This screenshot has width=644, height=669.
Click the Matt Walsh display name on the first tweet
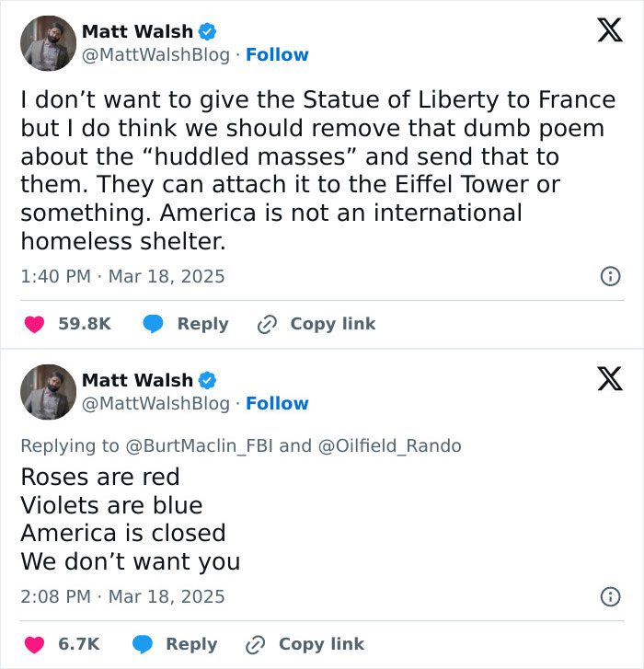coord(137,31)
